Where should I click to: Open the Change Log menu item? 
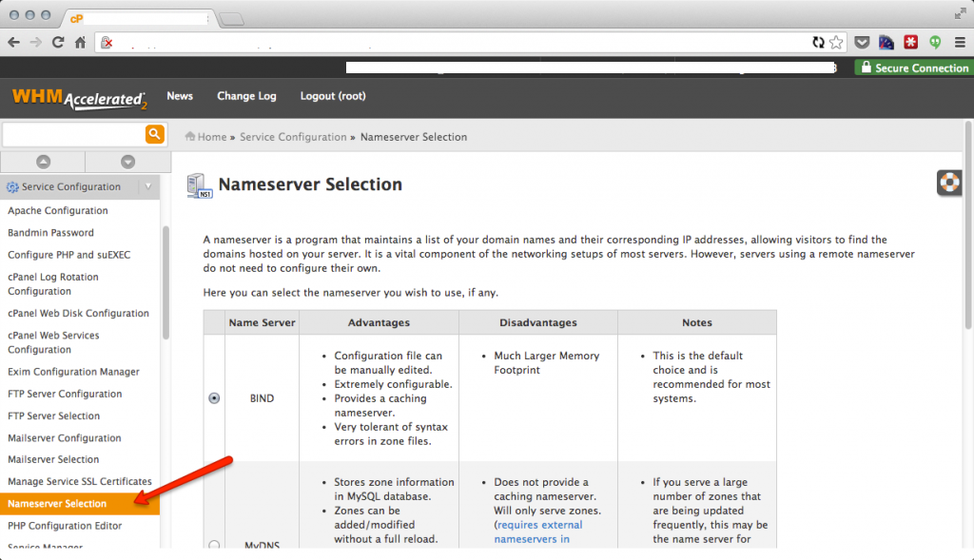(246, 96)
